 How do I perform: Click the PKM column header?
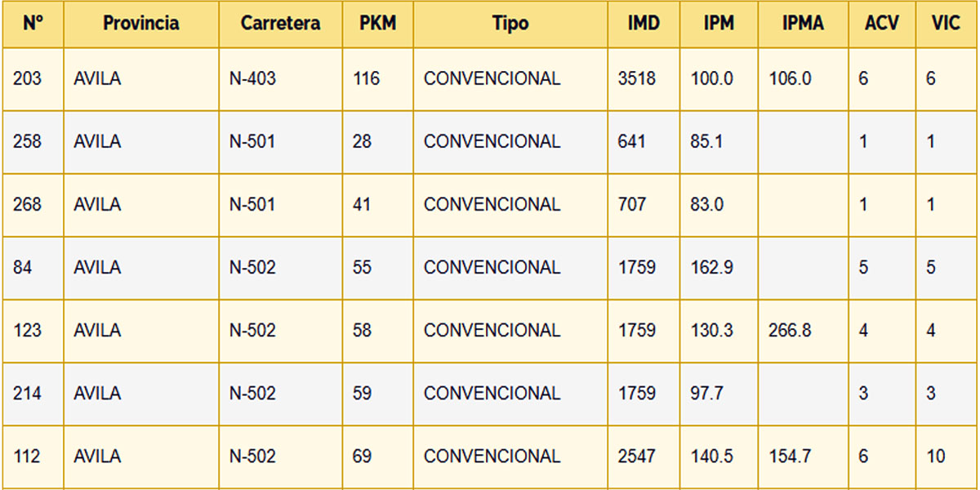378,24
